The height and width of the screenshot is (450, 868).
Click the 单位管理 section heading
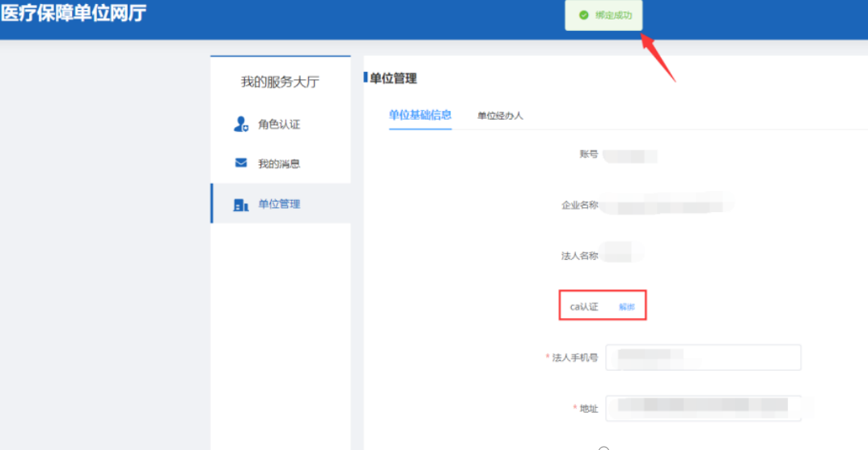393,79
